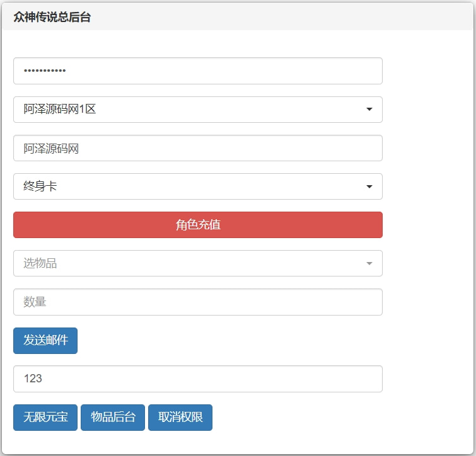This screenshot has width=476, height=456.
Task: Click the 无限元宝 button
Action: [x=45, y=418]
